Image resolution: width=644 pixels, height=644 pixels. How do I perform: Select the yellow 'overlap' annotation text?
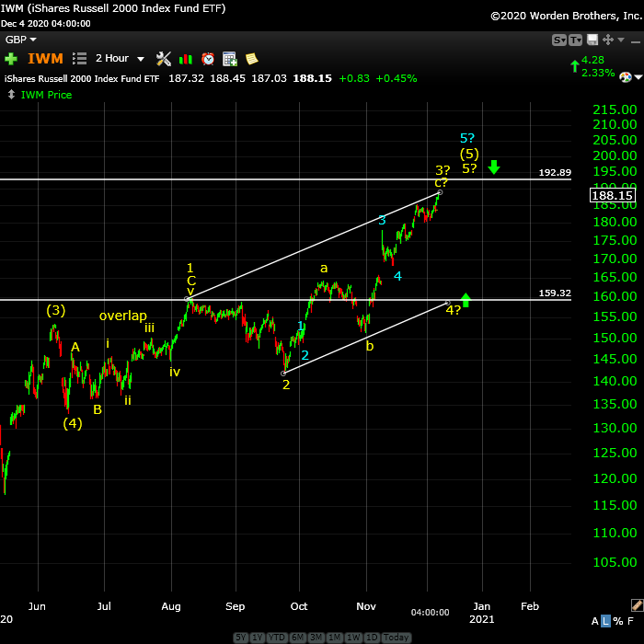tap(122, 316)
